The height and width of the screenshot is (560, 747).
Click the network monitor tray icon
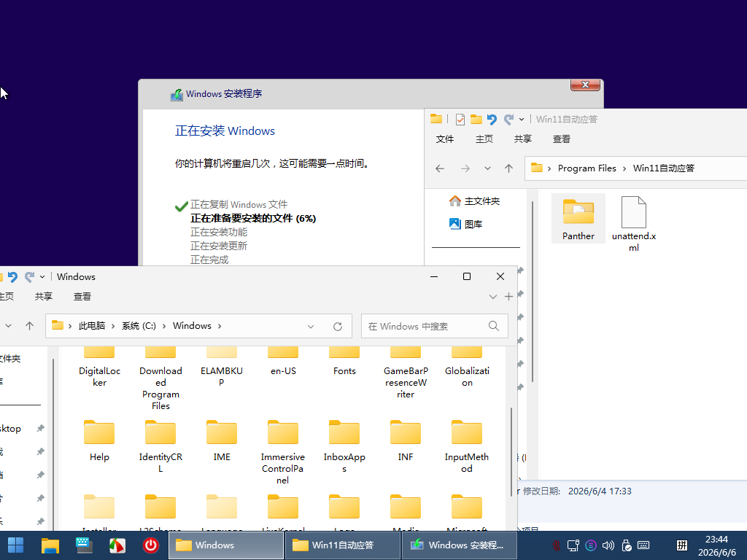coord(573,545)
